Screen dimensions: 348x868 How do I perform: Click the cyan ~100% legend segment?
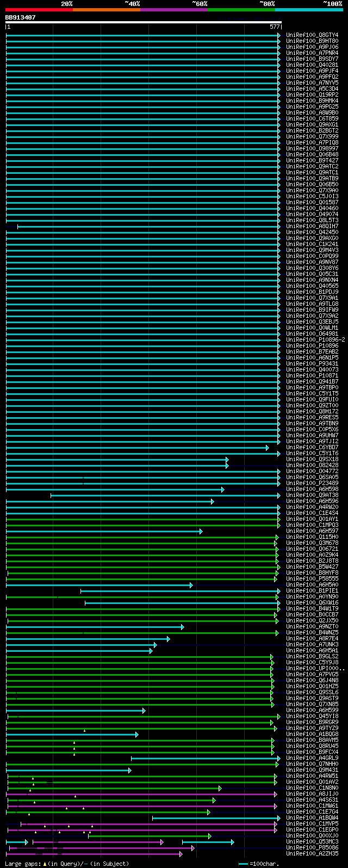tap(309, 10)
